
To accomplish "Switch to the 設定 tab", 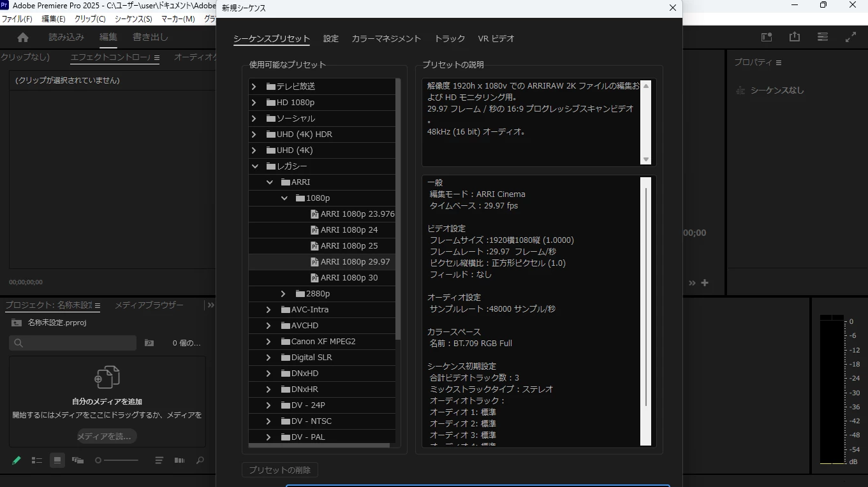I will click(x=331, y=39).
